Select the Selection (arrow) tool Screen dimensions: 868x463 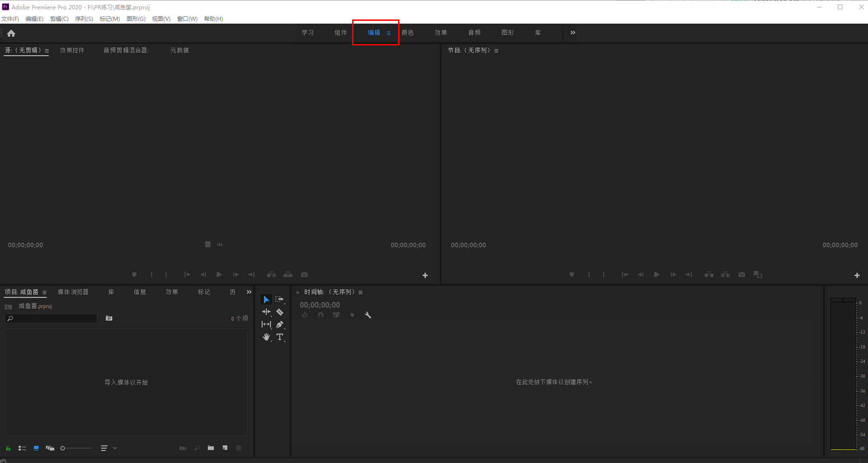point(266,300)
